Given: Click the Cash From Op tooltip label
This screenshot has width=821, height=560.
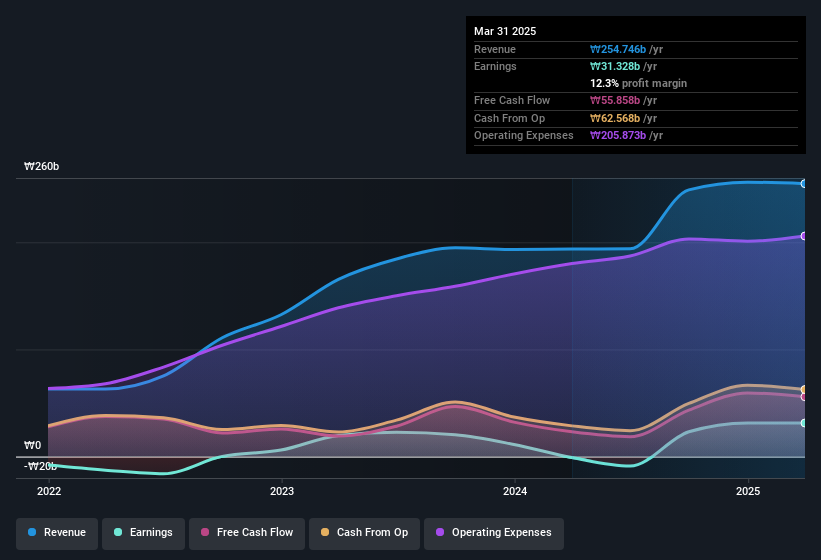Looking at the screenshot, I should [509, 118].
